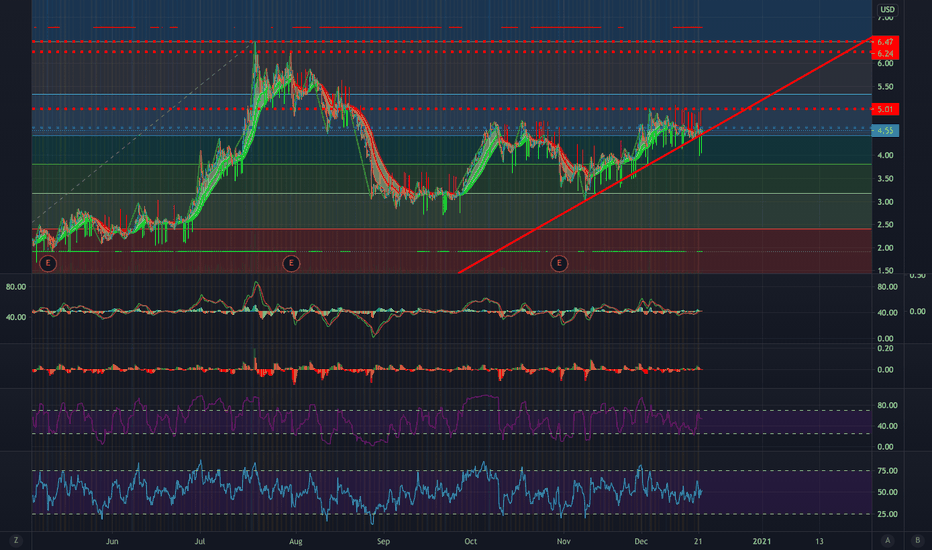932x550 pixels.
Task: Click the B button beside auto-scale
Action: click(x=917, y=540)
